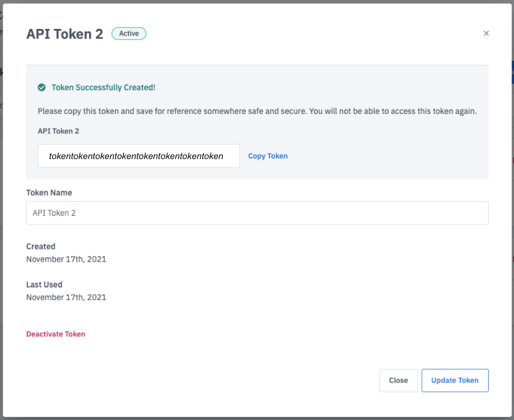Click the Close button
514x420 pixels.
[x=398, y=380]
